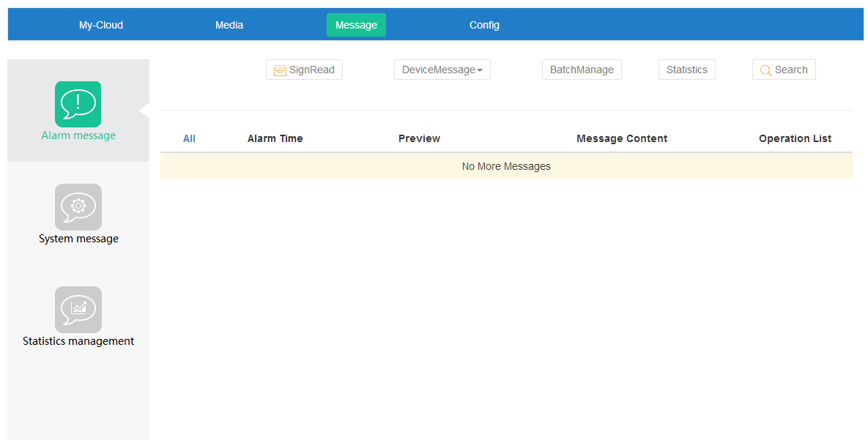Open the Media tab
This screenshot has height=440, width=868.
point(229,25)
